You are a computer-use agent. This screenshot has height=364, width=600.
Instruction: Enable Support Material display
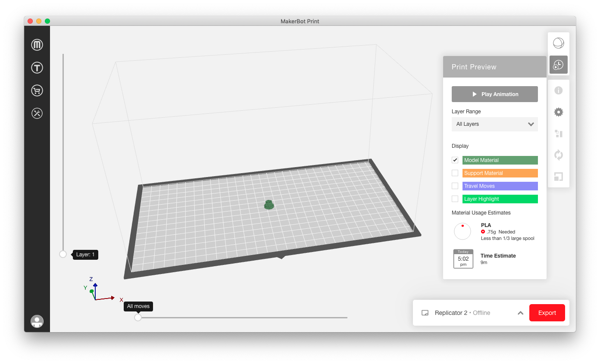click(x=455, y=173)
